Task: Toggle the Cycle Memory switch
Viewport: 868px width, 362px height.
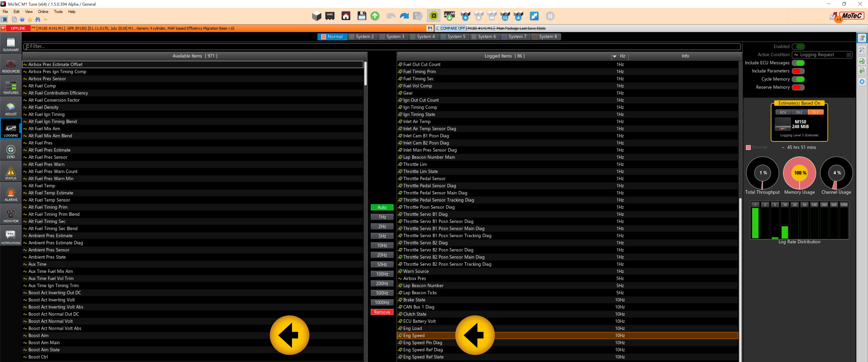Action: click(798, 79)
